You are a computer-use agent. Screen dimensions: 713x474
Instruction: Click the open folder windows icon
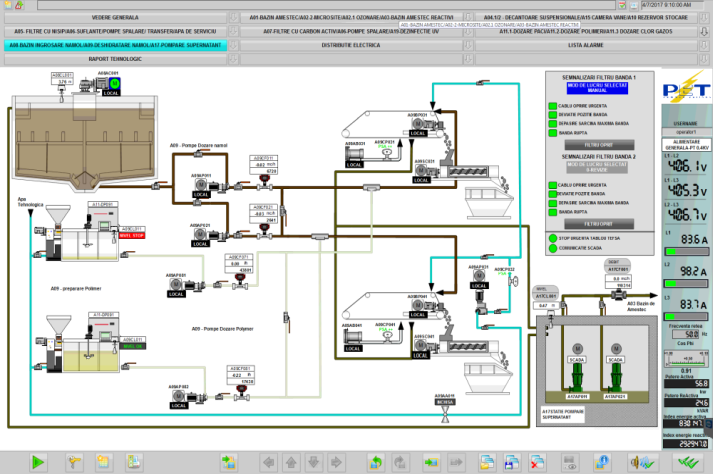pyautogui.click(x=487, y=463)
